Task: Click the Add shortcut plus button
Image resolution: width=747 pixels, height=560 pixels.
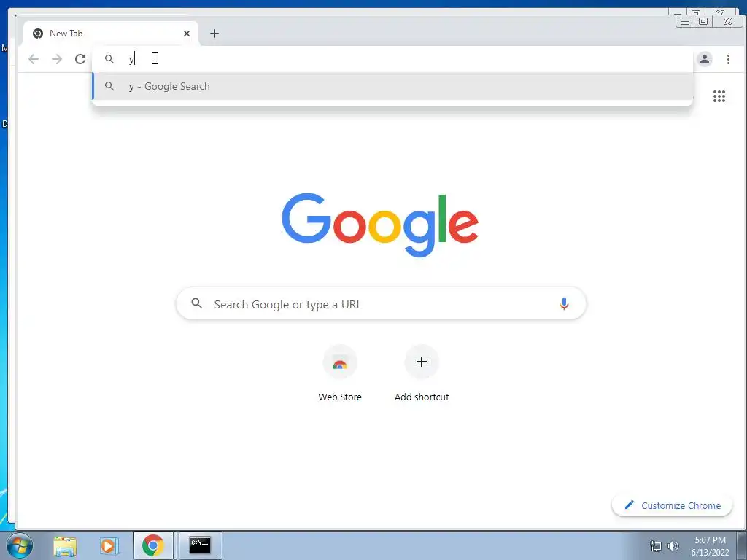Action: (421, 362)
